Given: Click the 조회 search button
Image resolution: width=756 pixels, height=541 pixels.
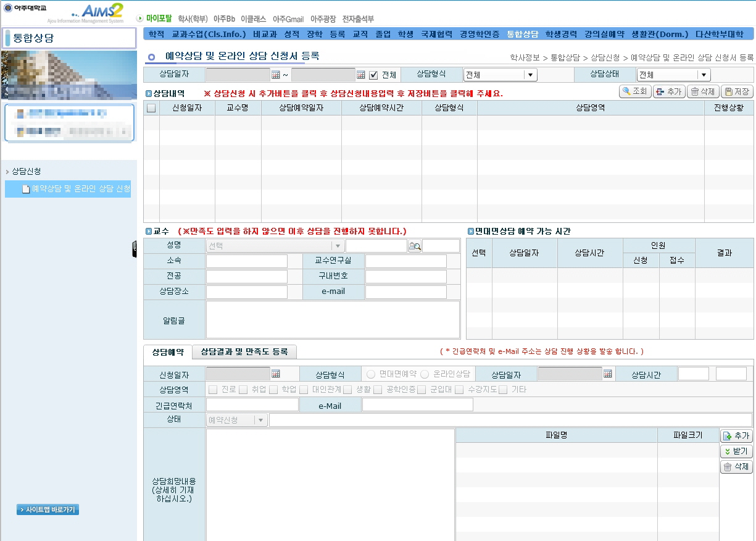Looking at the screenshot, I should (x=634, y=91).
